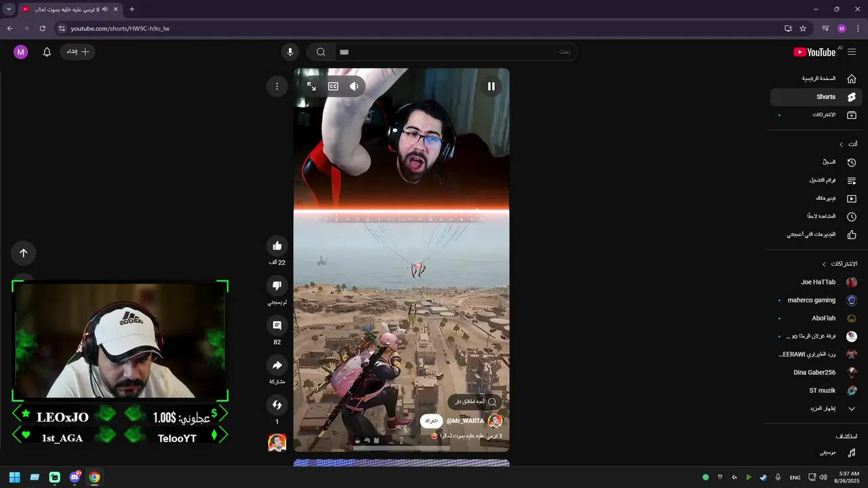868x488 pixels.
Task: Open the Short's three-dot more menu
Action: click(x=277, y=86)
